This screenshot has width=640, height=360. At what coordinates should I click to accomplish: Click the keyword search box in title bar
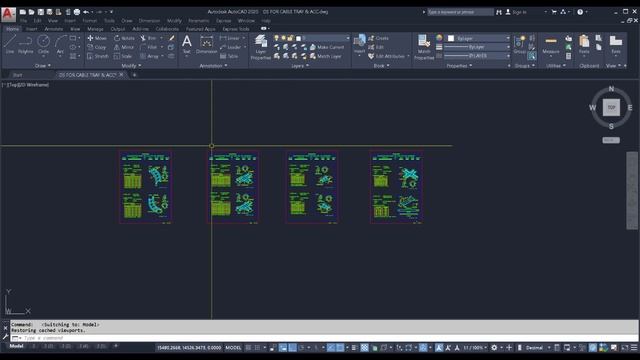(x=460, y=12)
